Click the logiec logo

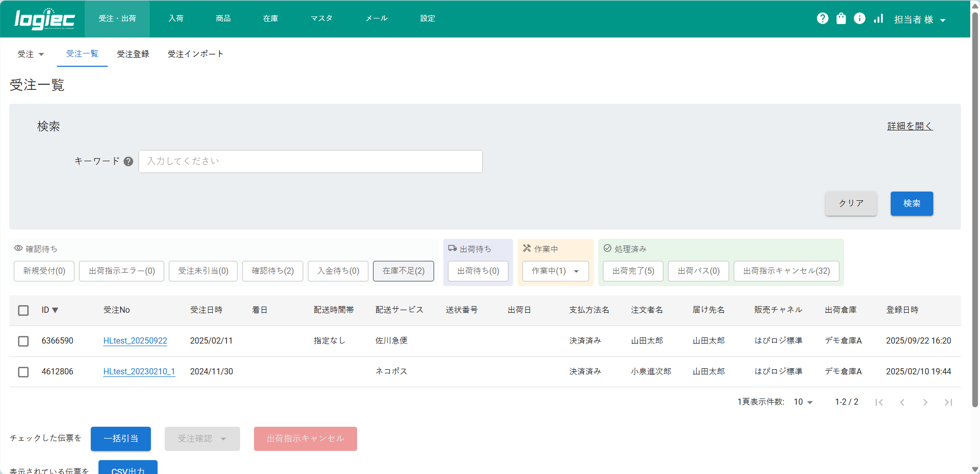[44, 19]
